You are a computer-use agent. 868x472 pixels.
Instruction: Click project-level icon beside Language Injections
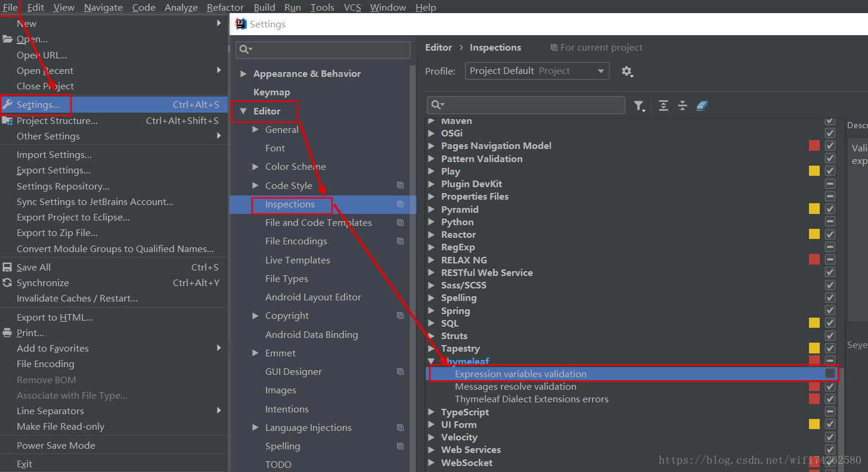pos(400,427)
